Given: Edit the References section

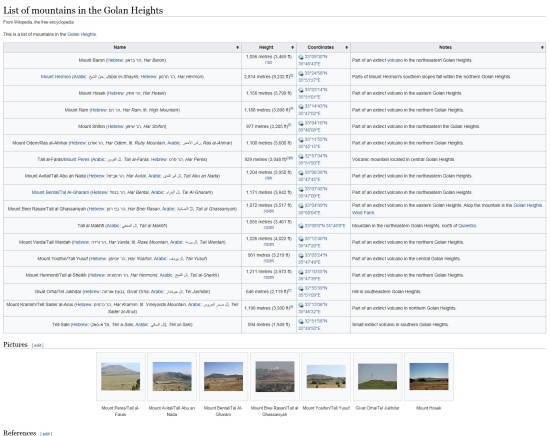Looking at the screenshot, I should coord(46,434).
